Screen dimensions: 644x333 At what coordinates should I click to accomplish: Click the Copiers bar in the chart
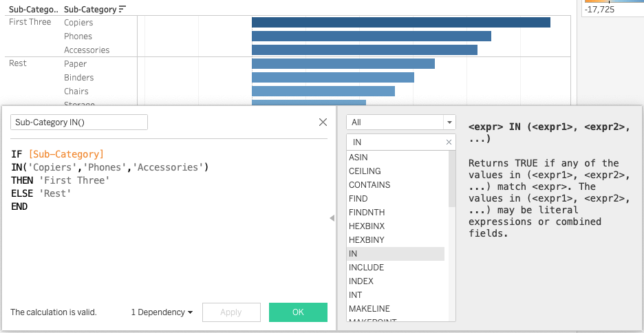click(400, 23)
